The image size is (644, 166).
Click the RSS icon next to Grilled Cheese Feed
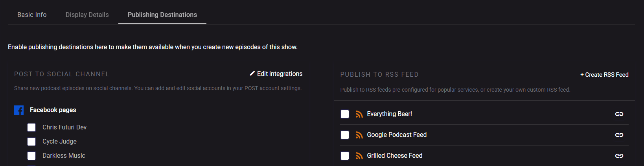[359, 156]
